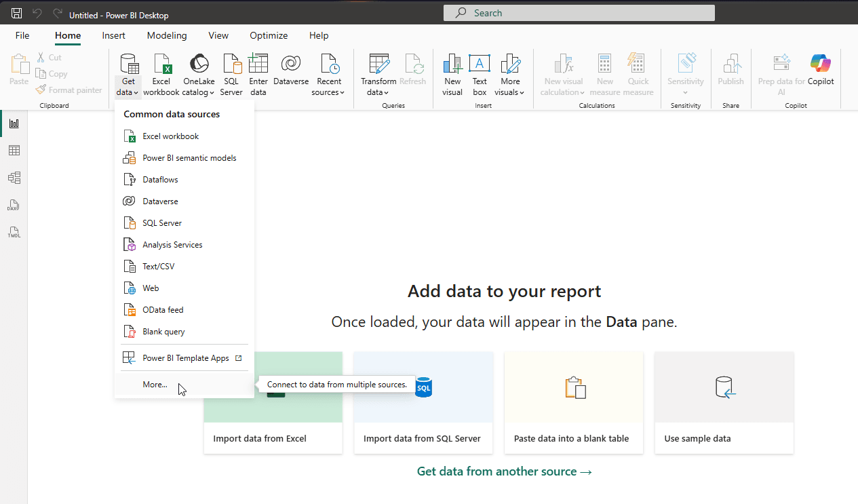Click the Save icon in title bar

pos(17,14)
